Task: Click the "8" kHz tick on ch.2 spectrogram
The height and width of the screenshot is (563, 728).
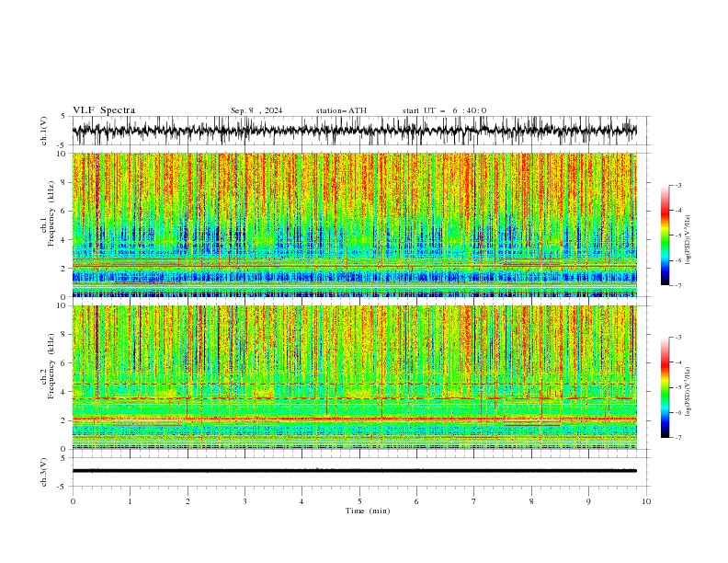Action: click(x=64, y=335)
